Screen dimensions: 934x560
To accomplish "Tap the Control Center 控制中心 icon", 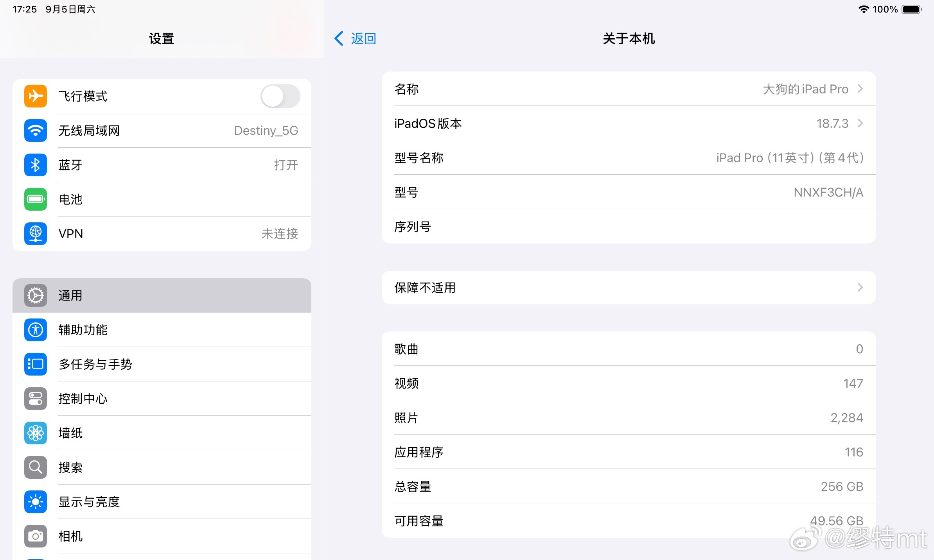I will point(36,399).
